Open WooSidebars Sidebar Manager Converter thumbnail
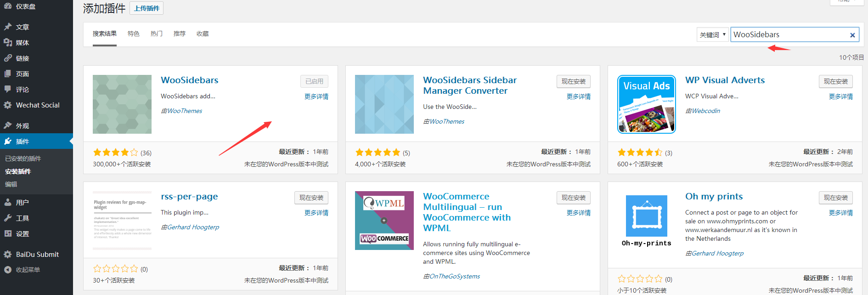Screen dimensions: 868x295 [384, 104]
